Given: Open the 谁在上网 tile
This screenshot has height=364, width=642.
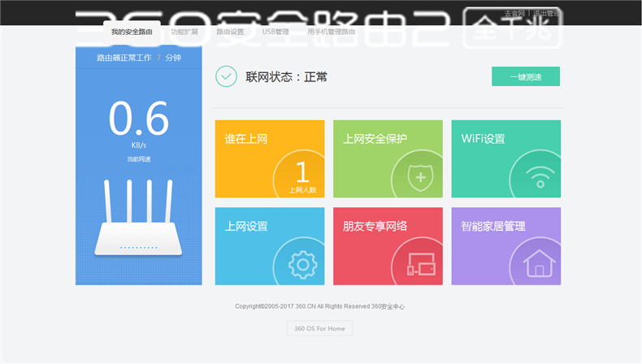Looking at the screenshot, I should (246, 139).
